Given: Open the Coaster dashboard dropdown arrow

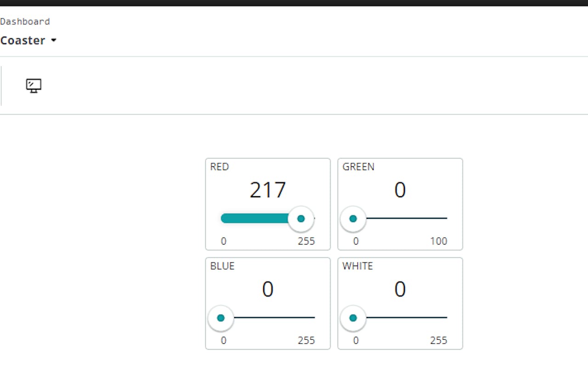Looking at the screenshot, I should tap(54, 40).
